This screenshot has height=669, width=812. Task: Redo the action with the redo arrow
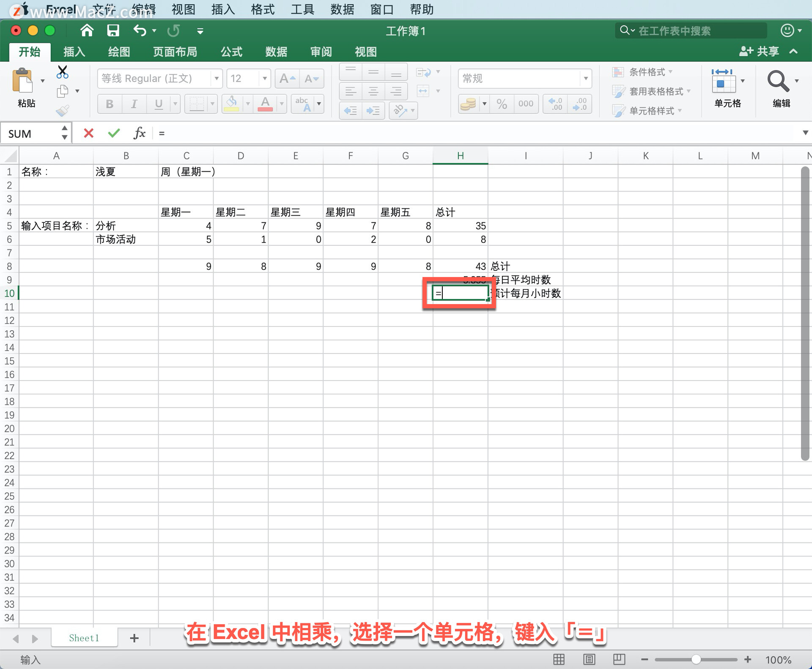(173, 30)
